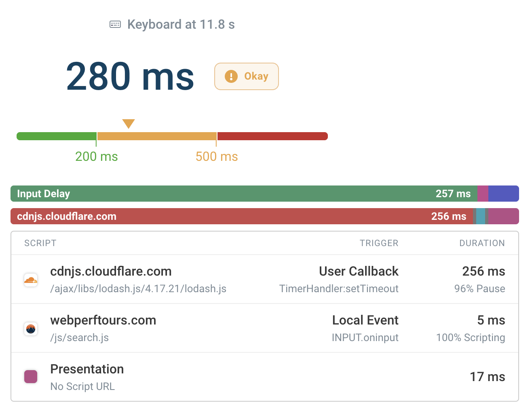Click the blue segment of the Input Delay bar
Viewport: 532px width, 413px height.
click(x=504, y=194)
